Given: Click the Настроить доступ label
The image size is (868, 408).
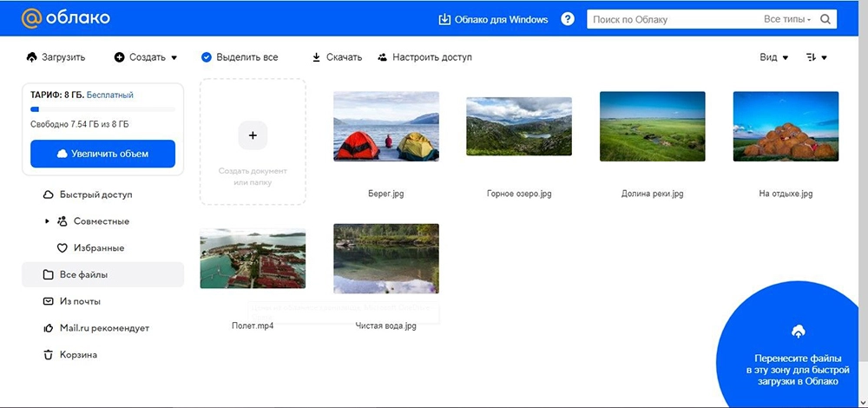Looking at the screenshot, I should (432, 57).
